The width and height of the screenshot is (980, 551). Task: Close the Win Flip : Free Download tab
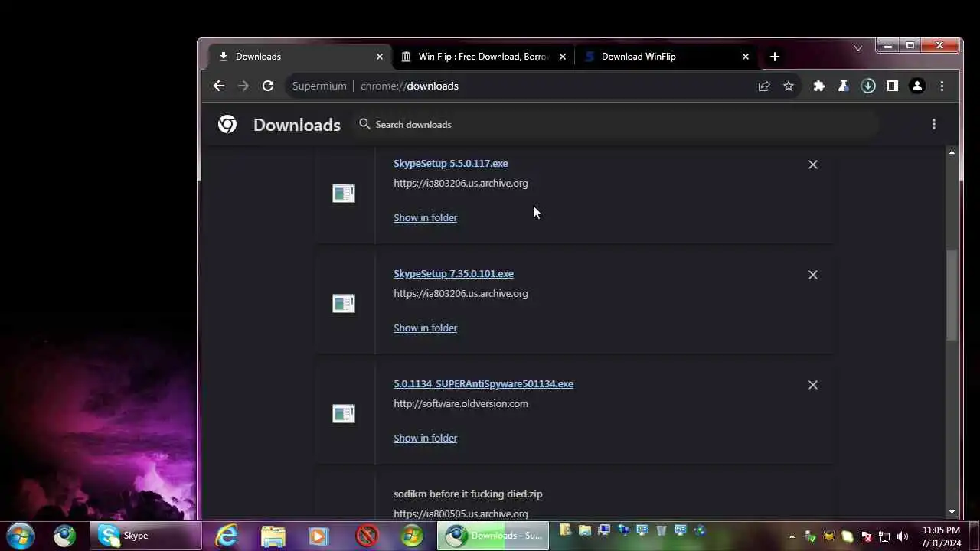tap(563, 57)
